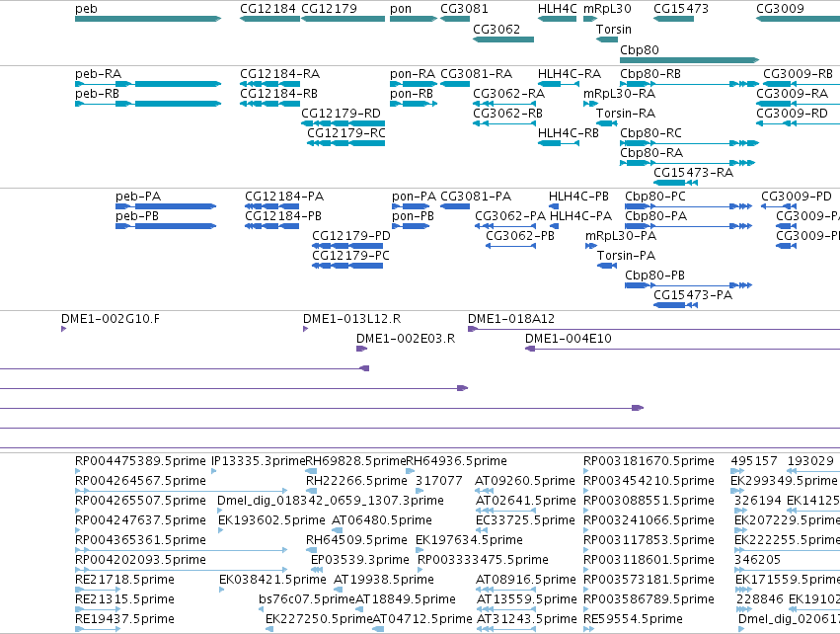Click protein CG15473-PA
Image resolution: width=840 pixels, height=634 pixels.
693,294
